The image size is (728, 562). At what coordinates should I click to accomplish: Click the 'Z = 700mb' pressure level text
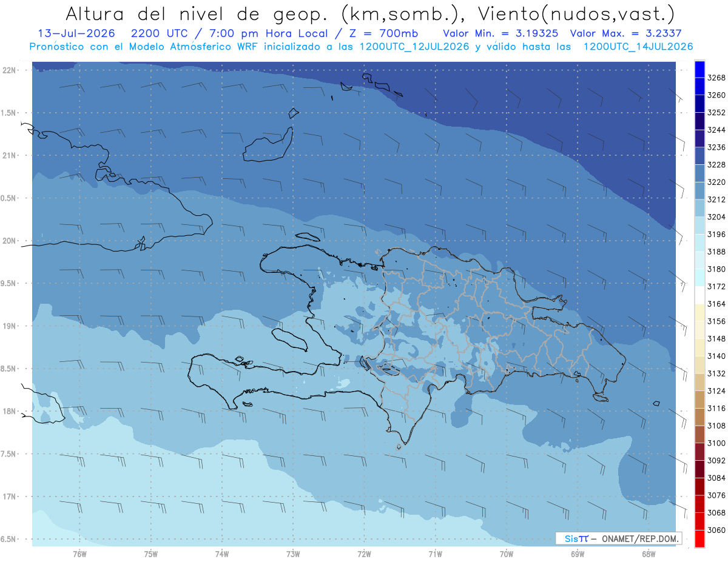pos(382,33)
